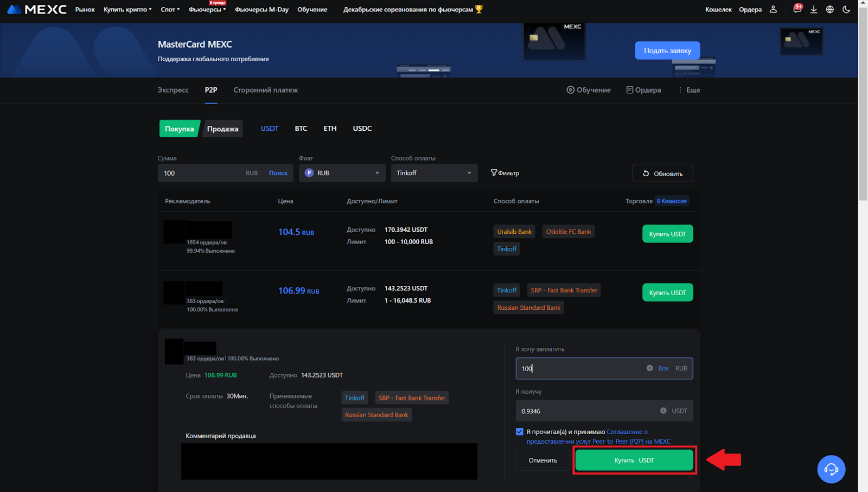Expand the Tinkoff payment method dropdown
Image resolution: width=868 pixels, height=492 pixels.
(x=434, y=173)
